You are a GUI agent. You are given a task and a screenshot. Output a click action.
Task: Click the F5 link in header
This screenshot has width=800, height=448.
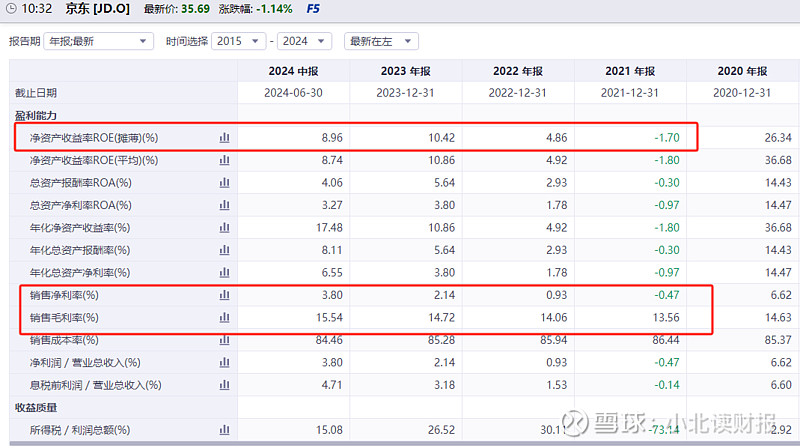313,9
